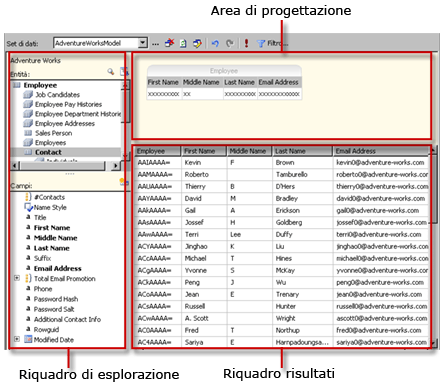Click the Job Candidates stacked-tables icon
This screenshot has height=386, width=445.
click(28, 95)
